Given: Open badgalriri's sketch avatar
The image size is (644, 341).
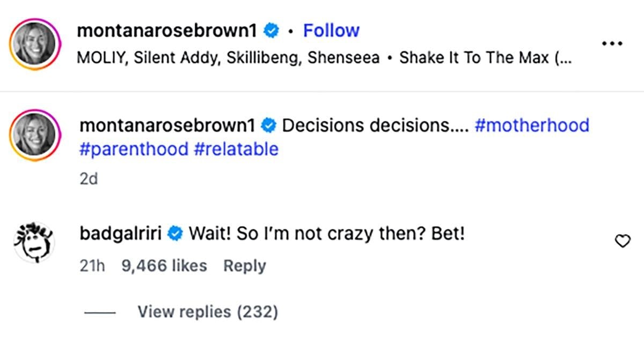Looking at the screenshot, I should point(33,244).
